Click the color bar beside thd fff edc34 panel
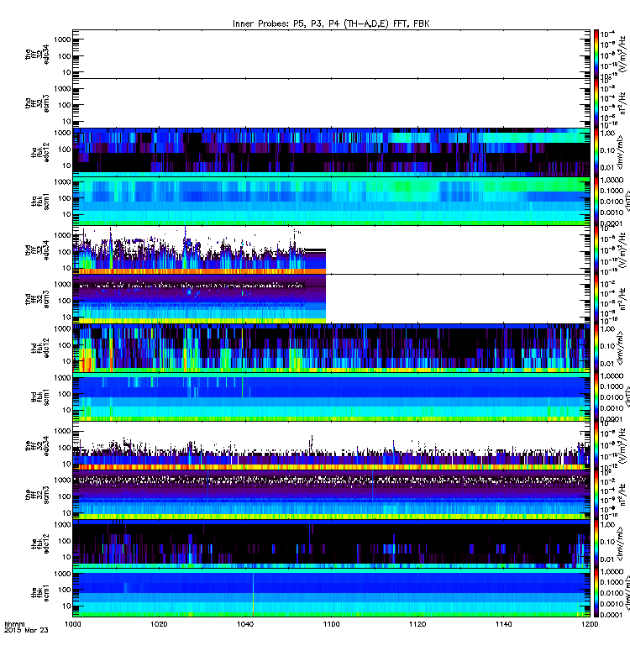Viewport: 630px width, 672px height. click(596, 249)
